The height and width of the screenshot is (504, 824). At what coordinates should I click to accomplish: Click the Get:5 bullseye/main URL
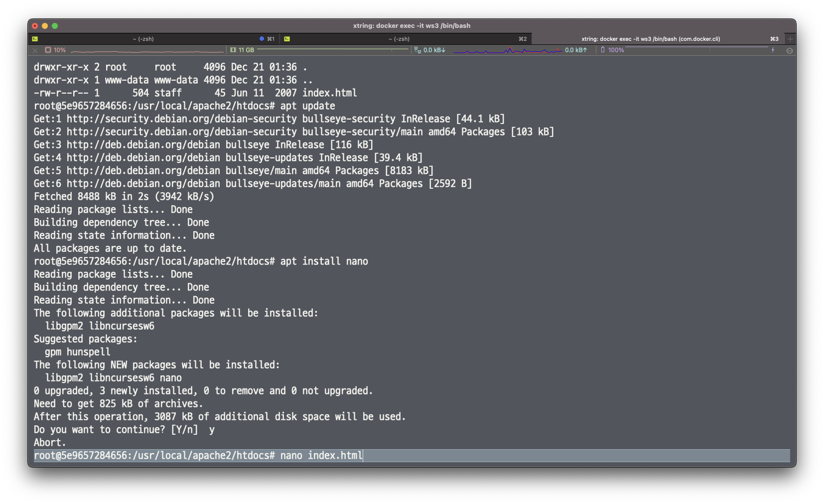pos(143,170)
